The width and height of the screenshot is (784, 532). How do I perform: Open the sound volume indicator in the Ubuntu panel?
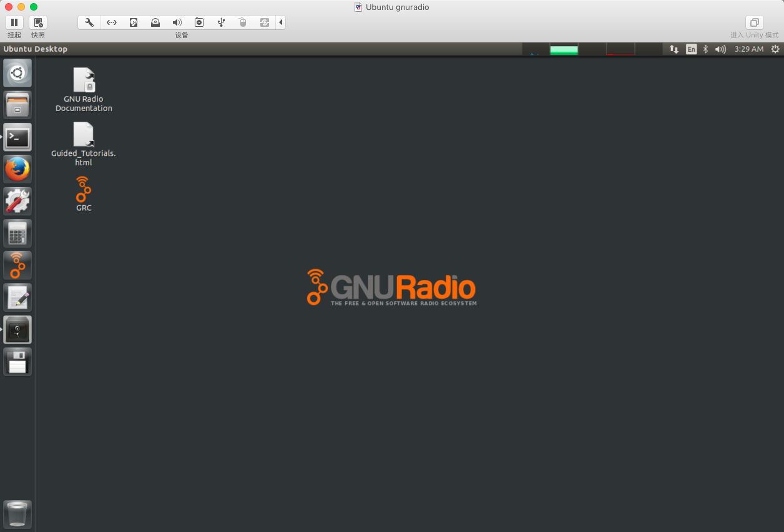pyautogui.click(x=720, y=49)
